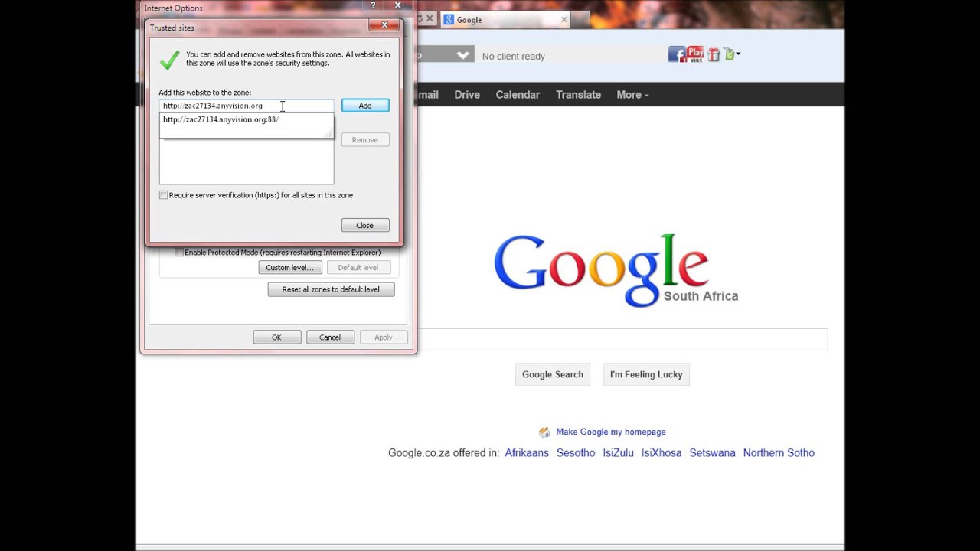This screenshot has width=980, height=551.
Task: Confirm Internet Options with OK
Action: tap(276, 337)
